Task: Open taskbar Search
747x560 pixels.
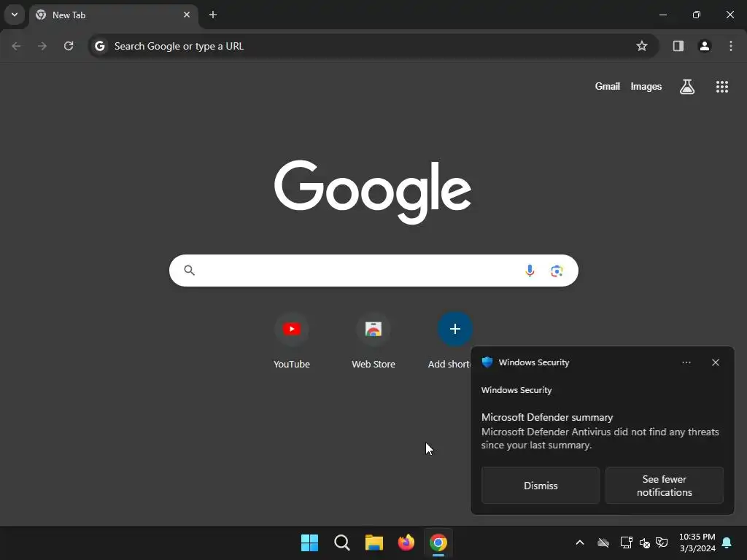Action: pos(342,542)
